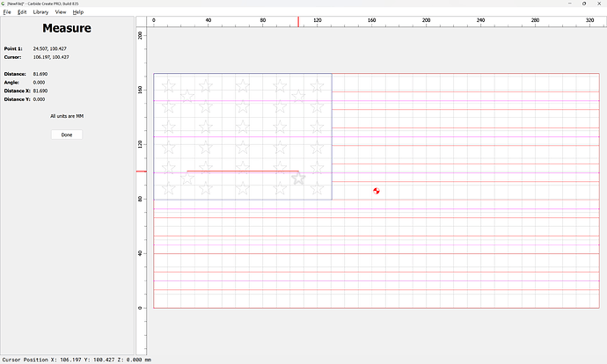The height and width of the screenshot is (364, 607).
Task: Click the 40 mark on the vertical ruler
Action: (140, 253)
